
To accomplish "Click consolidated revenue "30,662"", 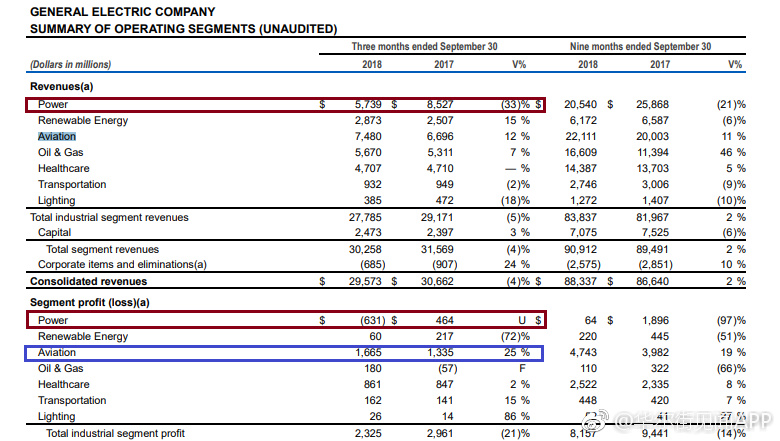I will pos(437,281).
